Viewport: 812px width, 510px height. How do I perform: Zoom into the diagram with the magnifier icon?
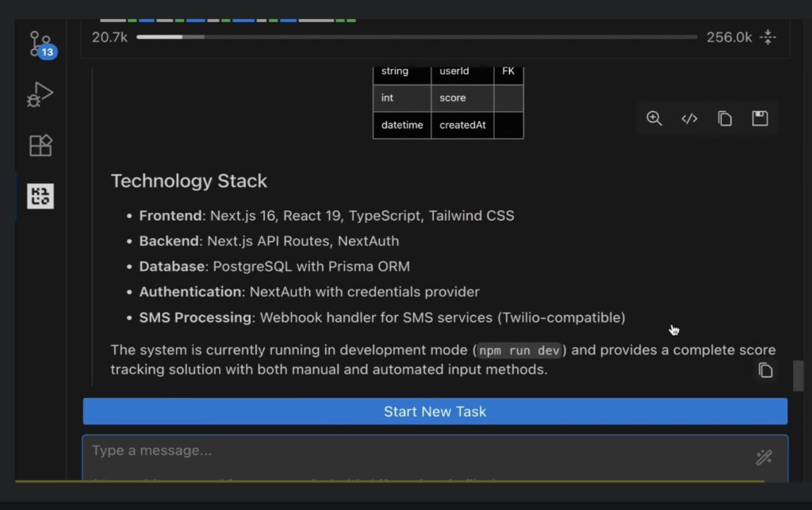point(654,119)
